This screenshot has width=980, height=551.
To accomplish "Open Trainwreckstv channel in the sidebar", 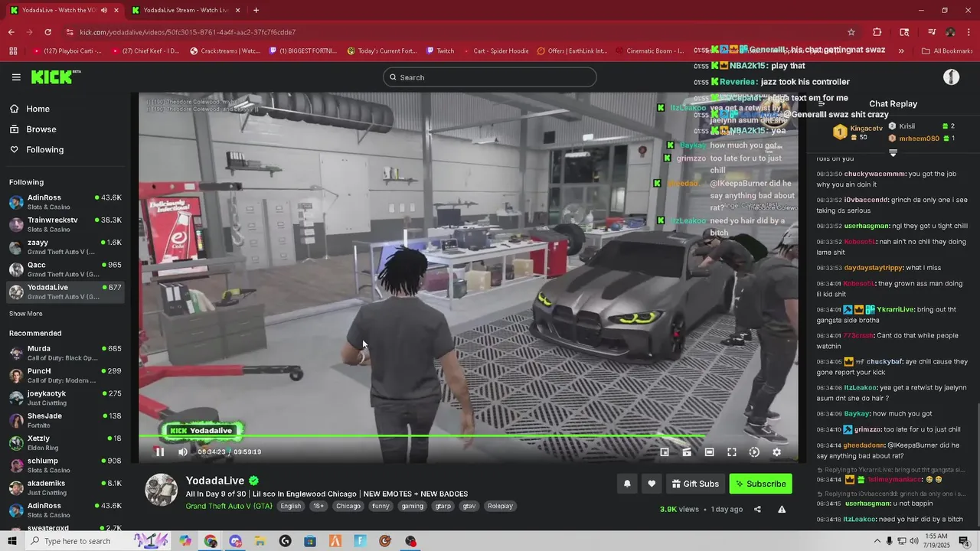I will (x=65, y=224).
